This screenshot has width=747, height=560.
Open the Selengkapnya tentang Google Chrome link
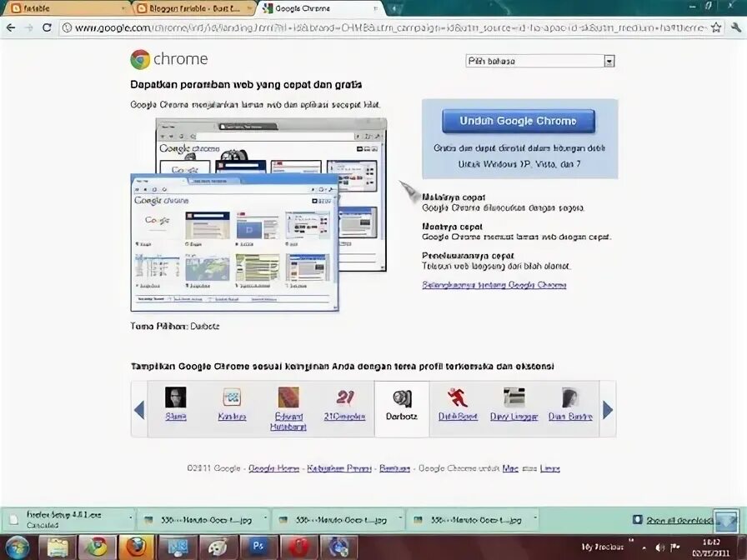click(x=494, y=285)
